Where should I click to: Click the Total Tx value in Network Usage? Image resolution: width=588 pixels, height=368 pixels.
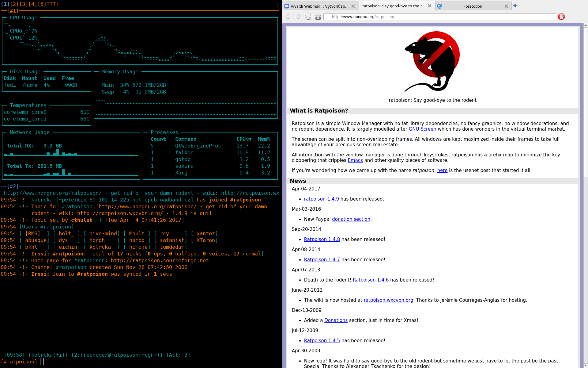click(x=50, y=166)
